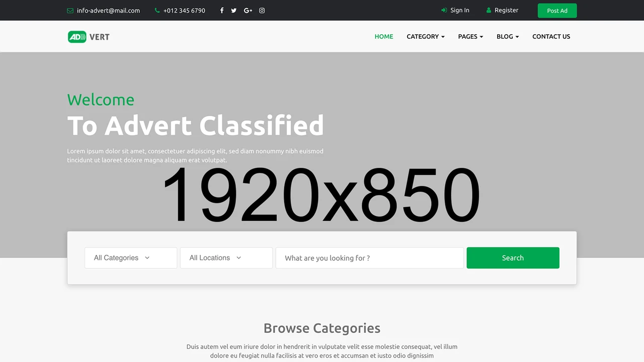
Task: Click the Sign In link
Action: 460,10
